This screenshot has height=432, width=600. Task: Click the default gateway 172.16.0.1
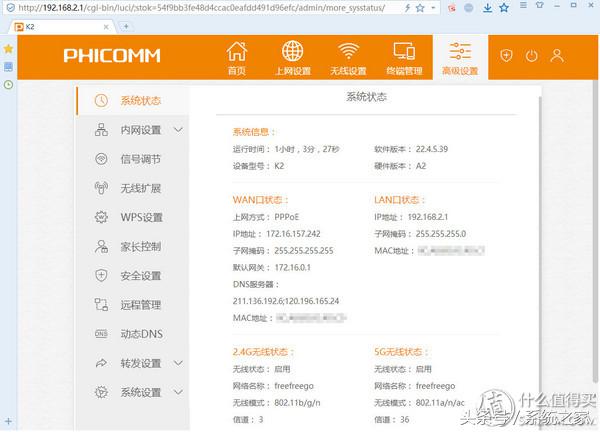pyautogui.click(x=293, y=267)
